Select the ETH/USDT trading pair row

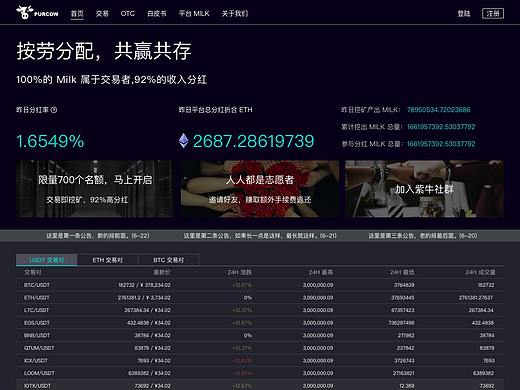click(260, 298)
